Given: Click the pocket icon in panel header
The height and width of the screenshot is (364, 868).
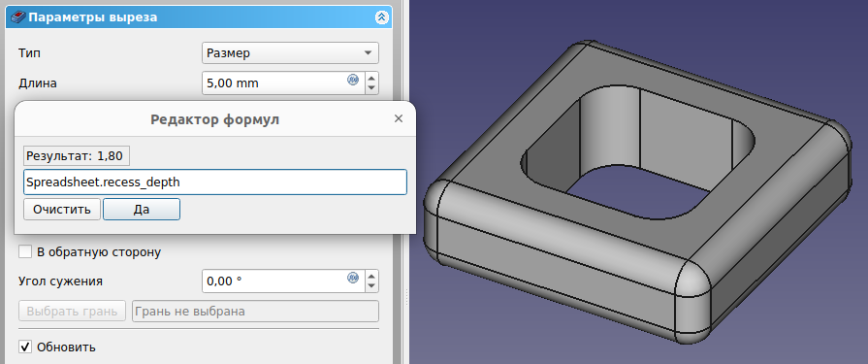Looking at the screenshot, I should [17, 17].
